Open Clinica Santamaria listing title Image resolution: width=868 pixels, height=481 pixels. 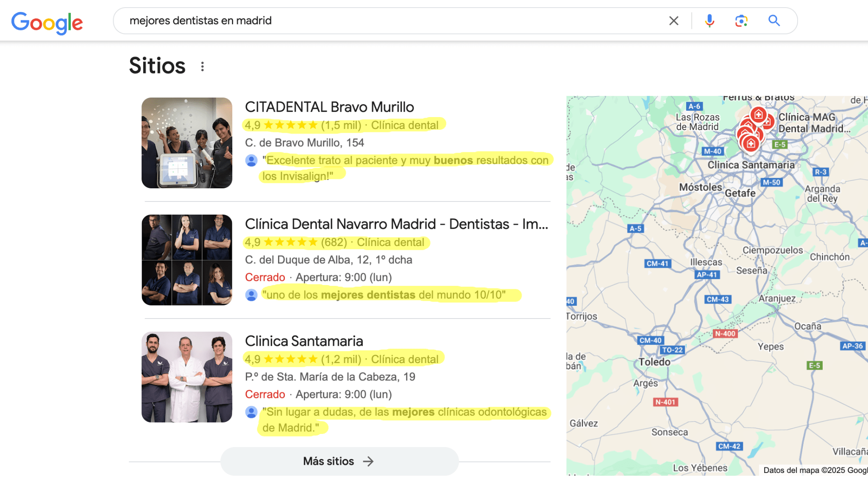304,341
